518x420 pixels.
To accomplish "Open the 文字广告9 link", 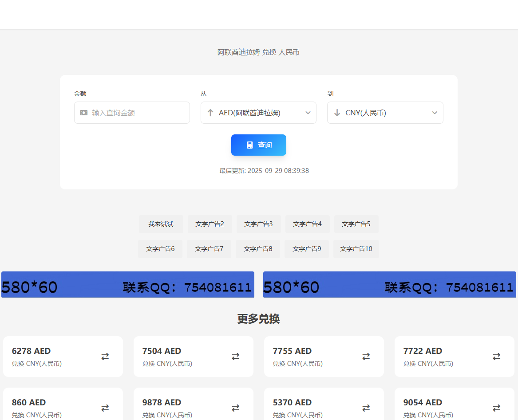I will pyautogui.click(x=307, y=249).
